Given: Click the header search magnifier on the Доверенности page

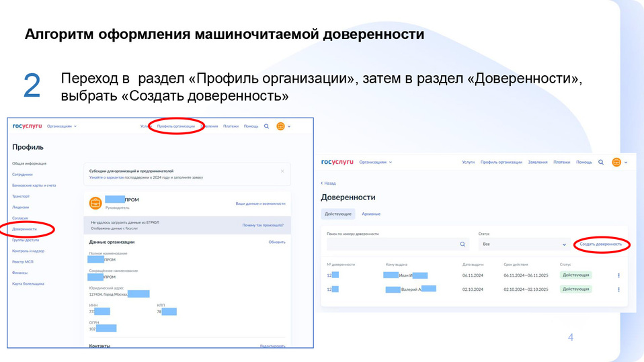Looking at the screenshot, I should tap(601, 162).
